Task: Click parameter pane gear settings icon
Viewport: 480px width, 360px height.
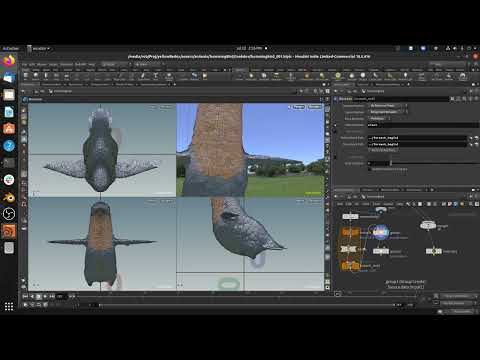Action: point(452,99)
